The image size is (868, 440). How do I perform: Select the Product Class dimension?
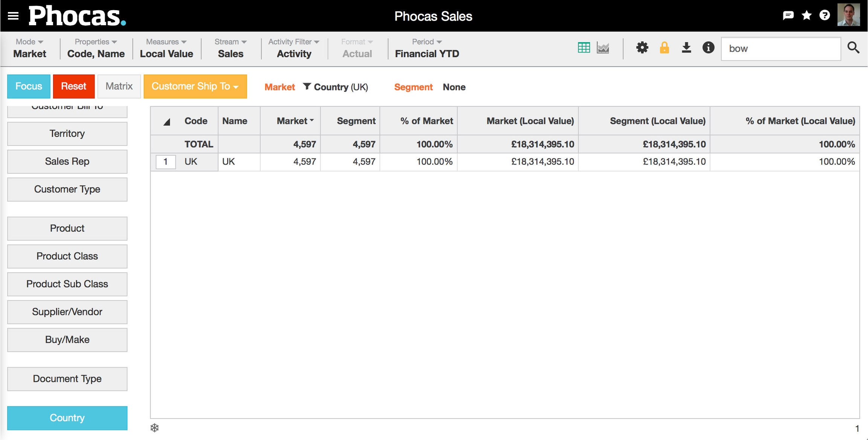click(67, 256)
